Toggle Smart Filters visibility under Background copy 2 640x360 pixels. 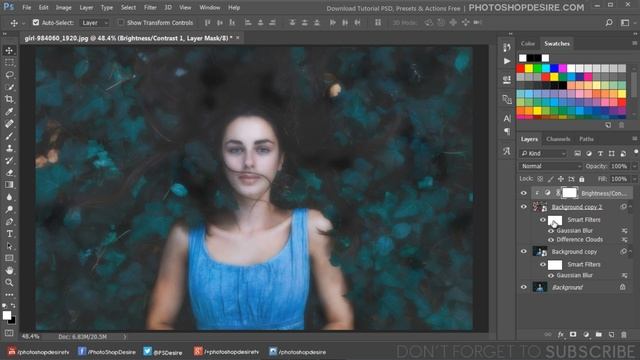click(x=543, y=220)
